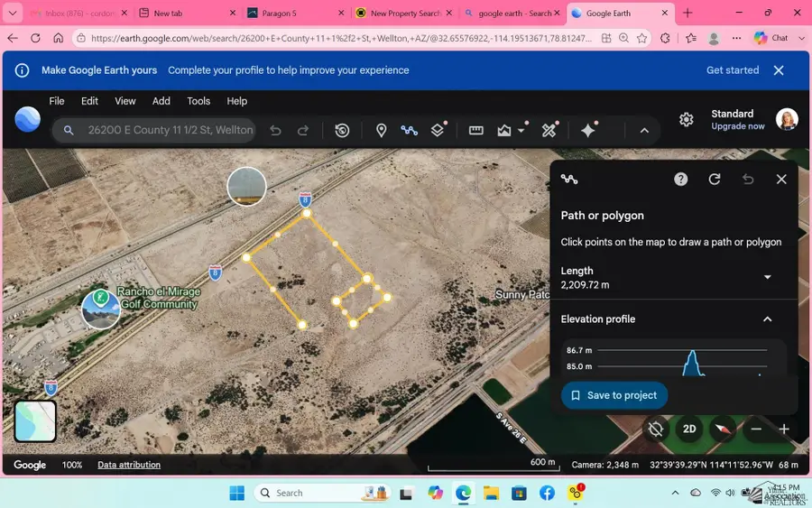This screenshot has width=812, height=508.
Task: Open the Windows Start menu
Action: [x=236, y=493]
